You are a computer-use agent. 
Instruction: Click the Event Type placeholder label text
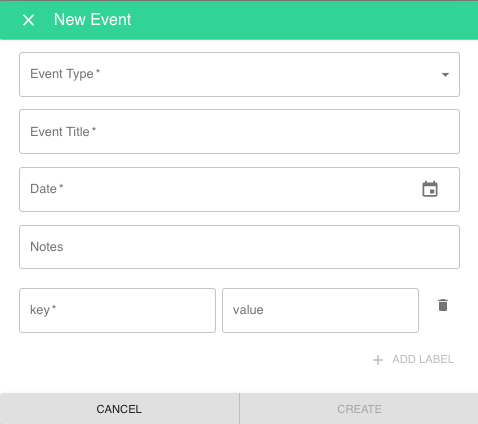click(x=65, y=74)
